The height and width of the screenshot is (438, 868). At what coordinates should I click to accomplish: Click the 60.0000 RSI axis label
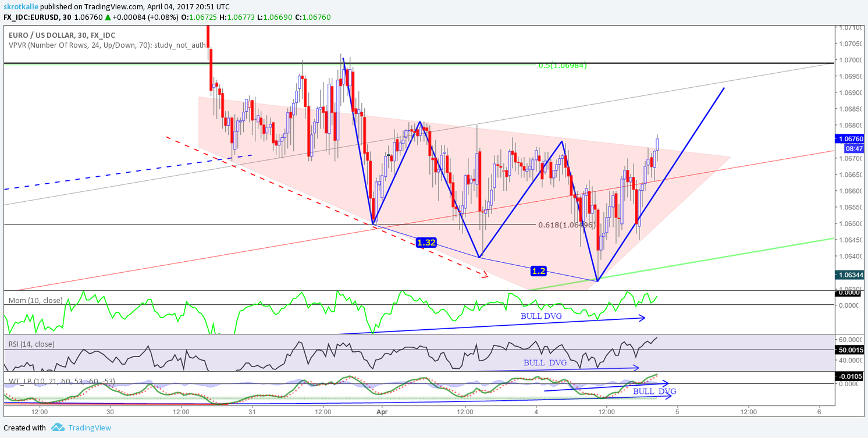pos(851,339)
